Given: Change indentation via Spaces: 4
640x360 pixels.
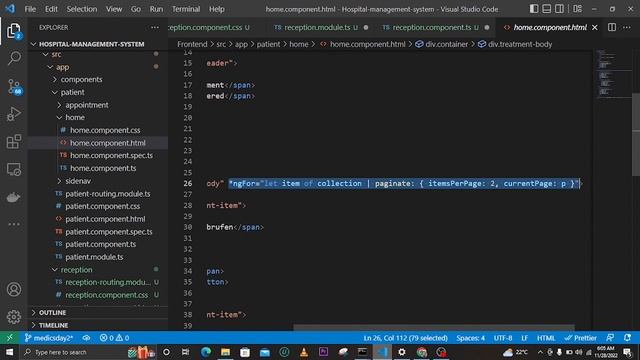Looking at the screenshot, I should click(x=471, y=338).
